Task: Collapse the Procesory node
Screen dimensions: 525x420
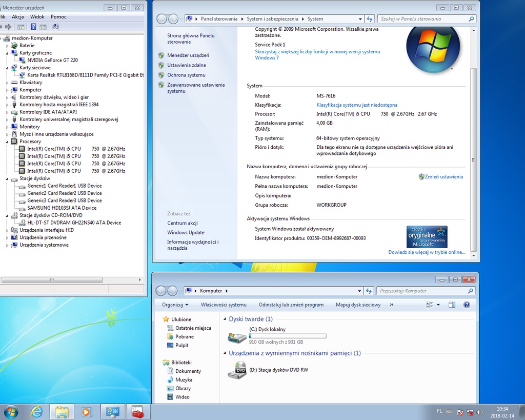Action: coord(7,142)
